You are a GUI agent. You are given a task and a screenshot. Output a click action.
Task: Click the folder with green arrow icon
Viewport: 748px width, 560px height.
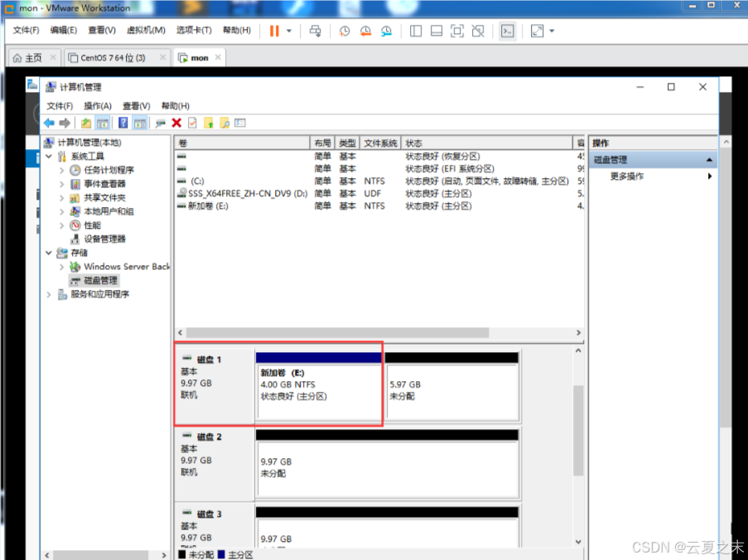pyautogui.click(x=209, y=123)
